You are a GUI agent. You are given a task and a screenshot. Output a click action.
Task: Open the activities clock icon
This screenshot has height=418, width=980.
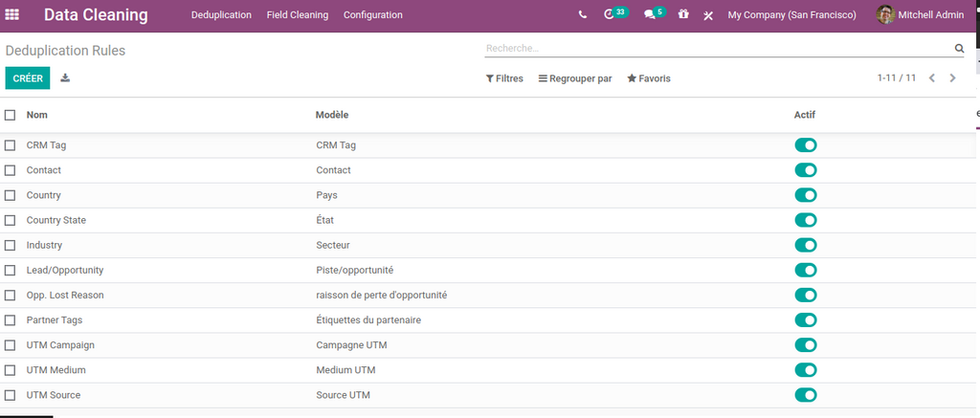tap(610, 15)
